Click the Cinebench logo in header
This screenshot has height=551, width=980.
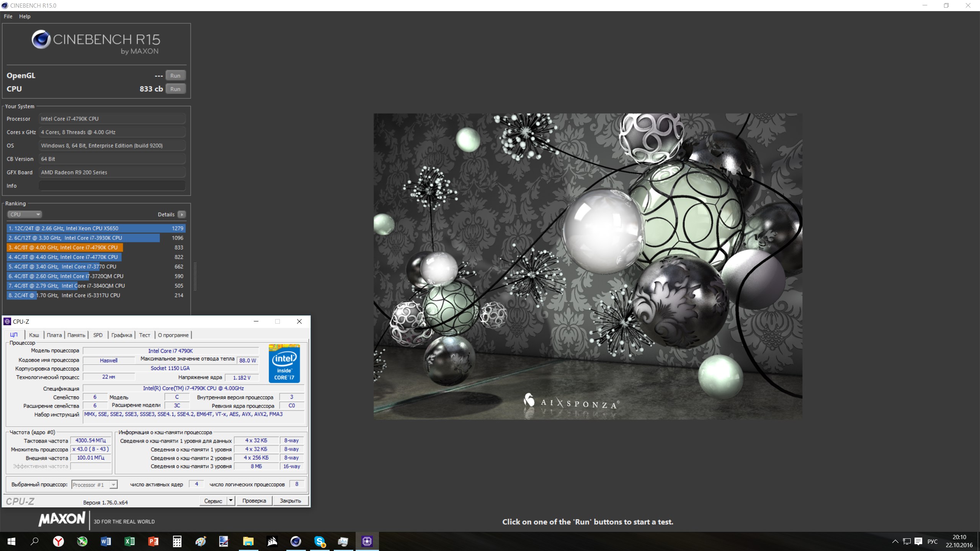point(41,39)
